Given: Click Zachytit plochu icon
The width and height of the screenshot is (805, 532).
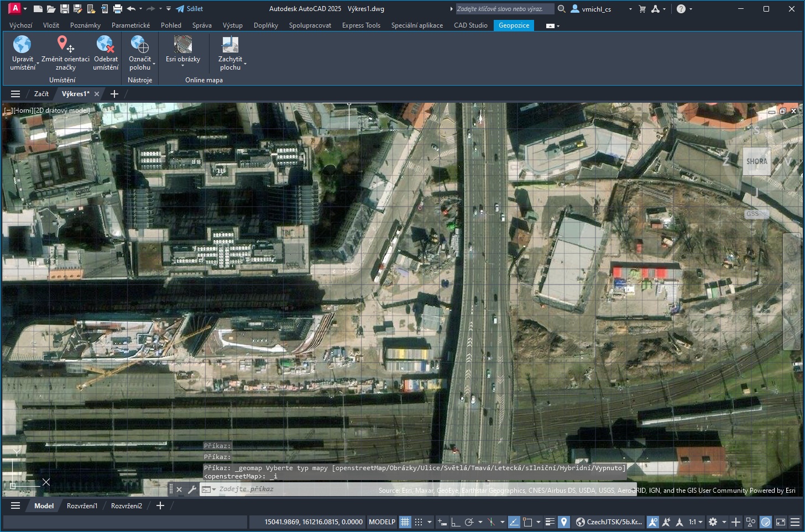Looking at the screenshot, I should coord(230,44).
